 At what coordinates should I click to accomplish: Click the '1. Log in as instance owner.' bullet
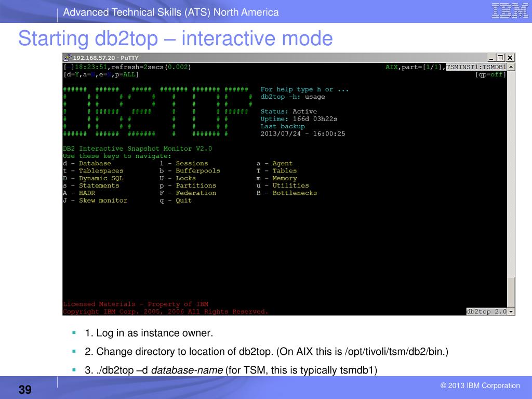coord(149,333)
